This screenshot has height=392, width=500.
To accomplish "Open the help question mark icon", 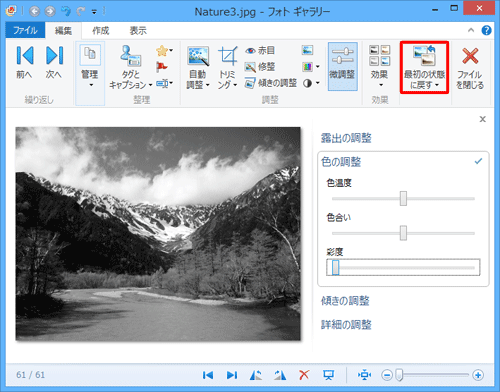I will (486, 30).
